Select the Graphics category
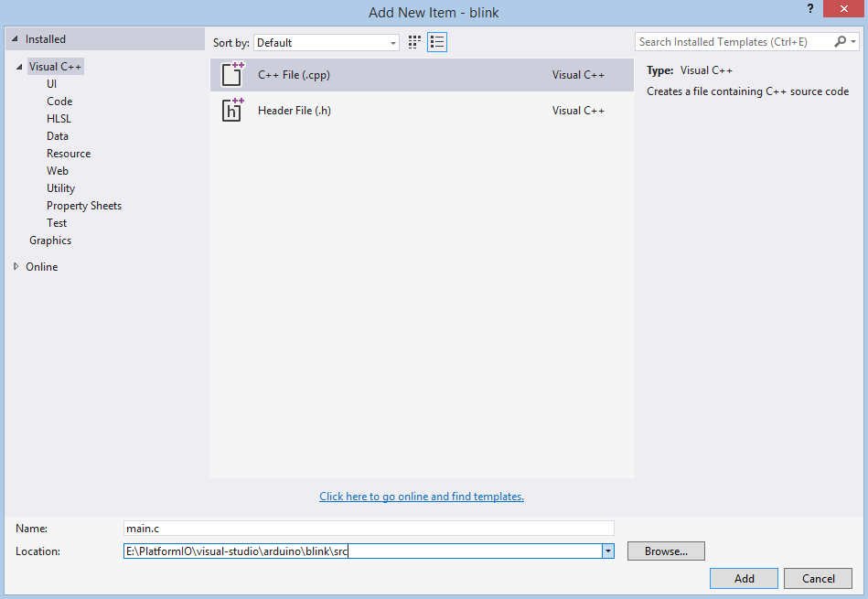 49,241
